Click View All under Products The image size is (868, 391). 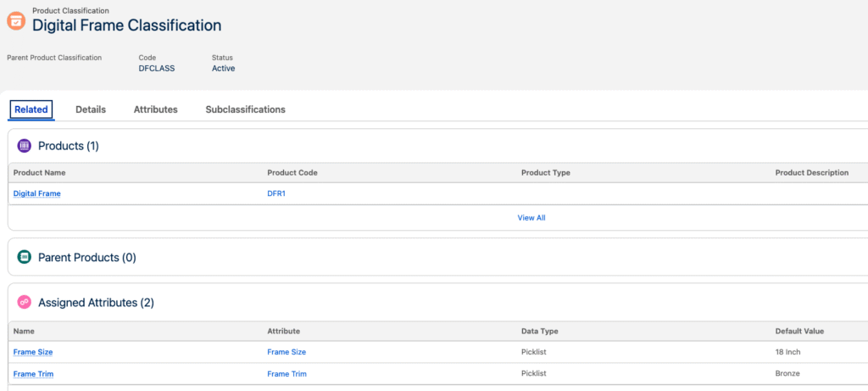click(531, 218)
